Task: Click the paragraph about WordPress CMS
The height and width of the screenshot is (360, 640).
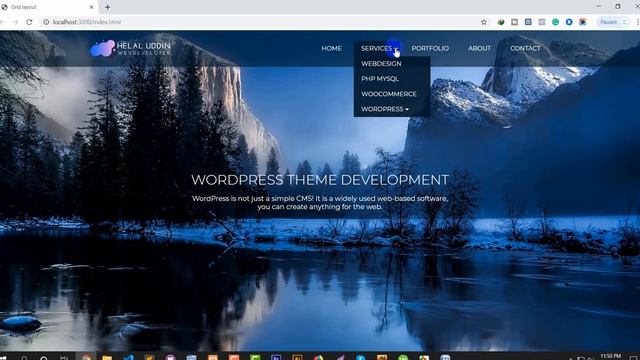Action: 320,202
